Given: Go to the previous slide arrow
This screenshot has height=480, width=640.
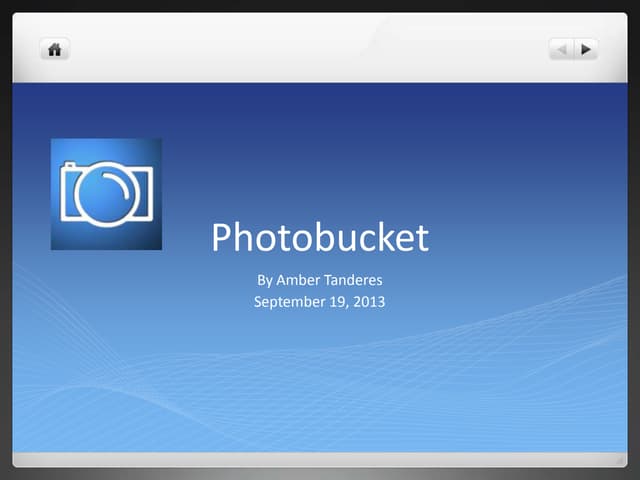Looking at the screenshot, I should coord(562,48).
